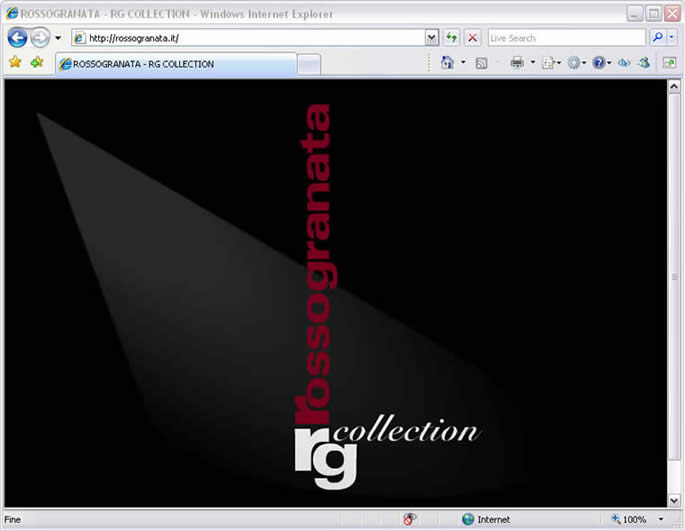Screen dimensions: 685x531
Task: Click the Refresh page button
Action: click(x=452, y=37)
